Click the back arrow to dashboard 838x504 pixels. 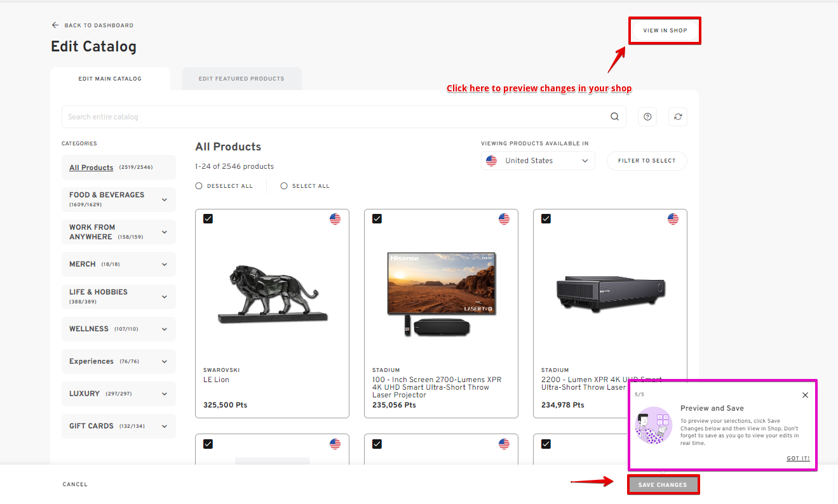pyautogui.click(x=55, y=25)
